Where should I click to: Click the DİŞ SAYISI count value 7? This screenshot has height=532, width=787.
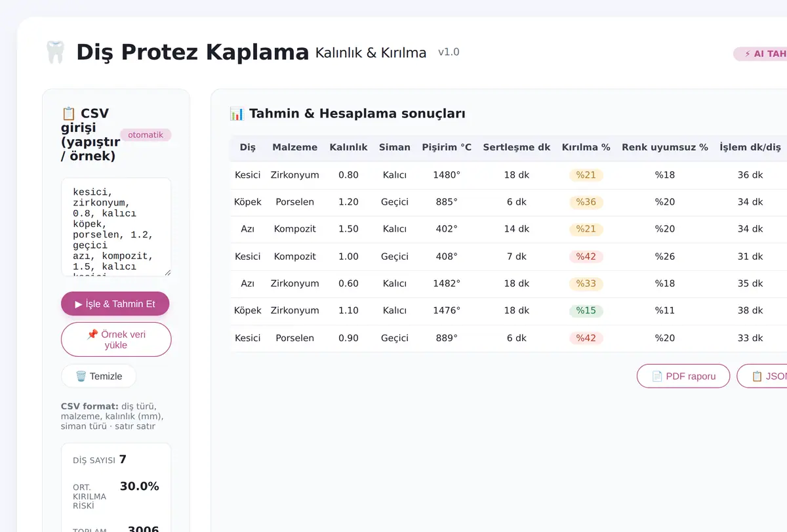[123, 459]
